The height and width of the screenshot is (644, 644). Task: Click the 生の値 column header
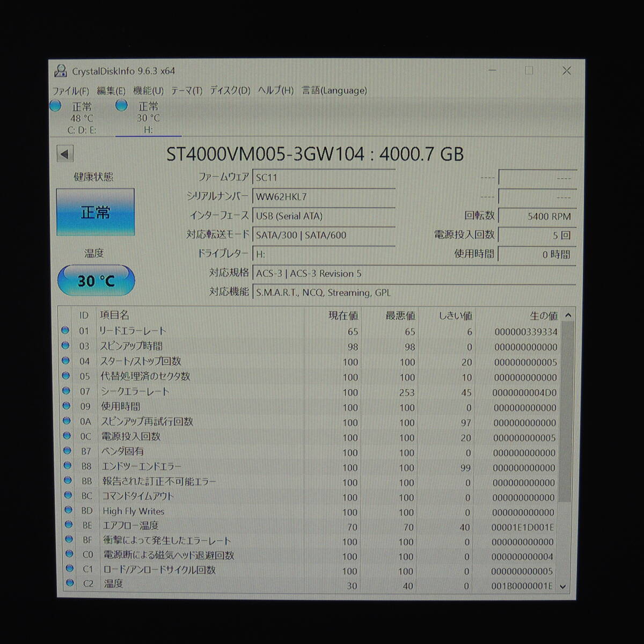click(x=518, y=316)
